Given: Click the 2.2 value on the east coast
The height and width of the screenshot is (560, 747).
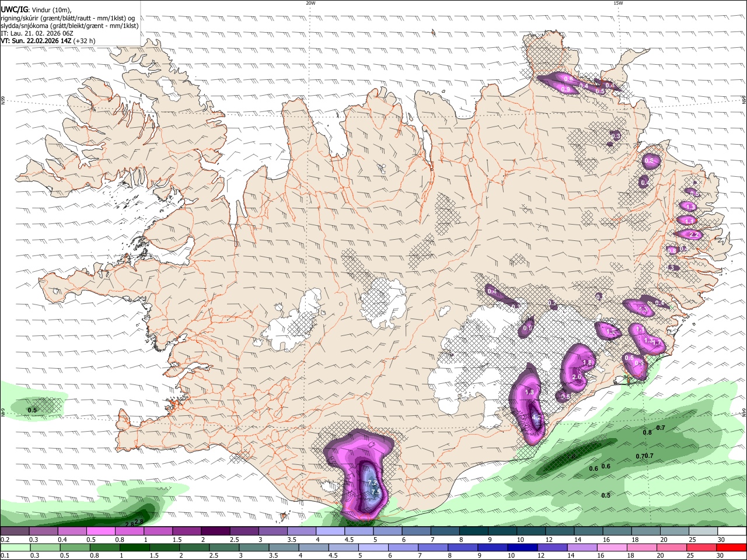Looking at the screenshot, I should click(x=693, y=235).
